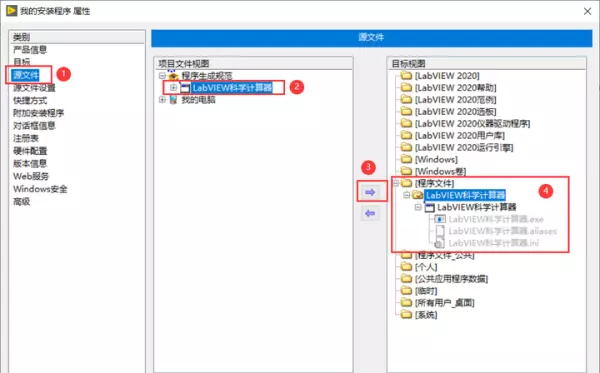Select [Windows] text in destination view

coord(436,159)
